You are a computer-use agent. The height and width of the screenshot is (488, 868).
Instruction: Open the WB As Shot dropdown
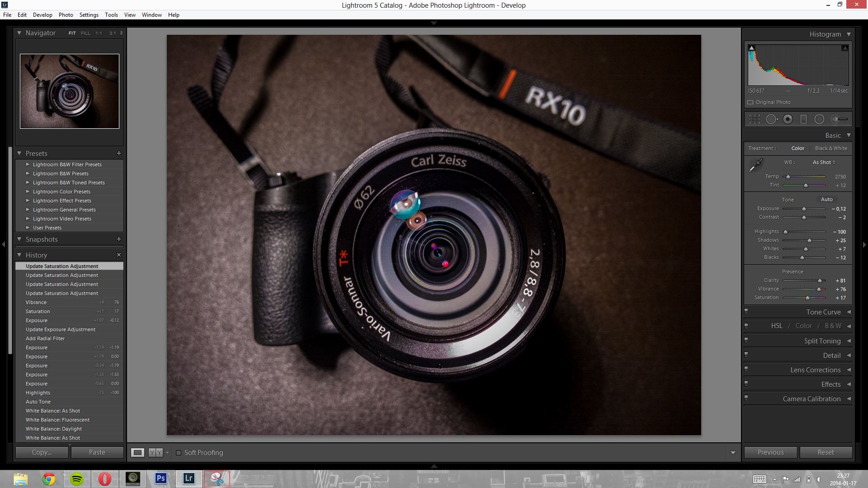(x=824, y=162)
